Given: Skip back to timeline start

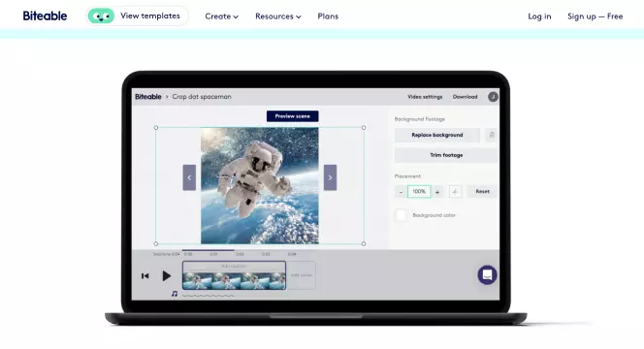Looking at the screenshot, I should pyautogui.click(x=145, y=276).
